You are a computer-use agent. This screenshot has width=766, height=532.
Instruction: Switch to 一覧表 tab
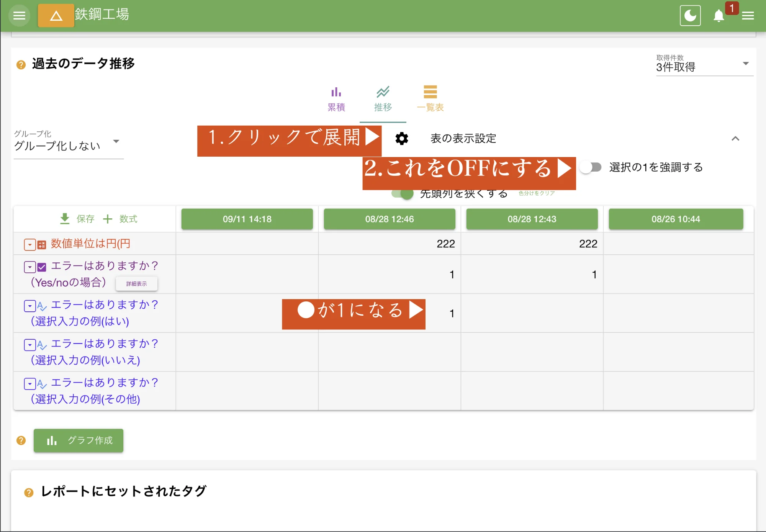click(x=430, y=98)
